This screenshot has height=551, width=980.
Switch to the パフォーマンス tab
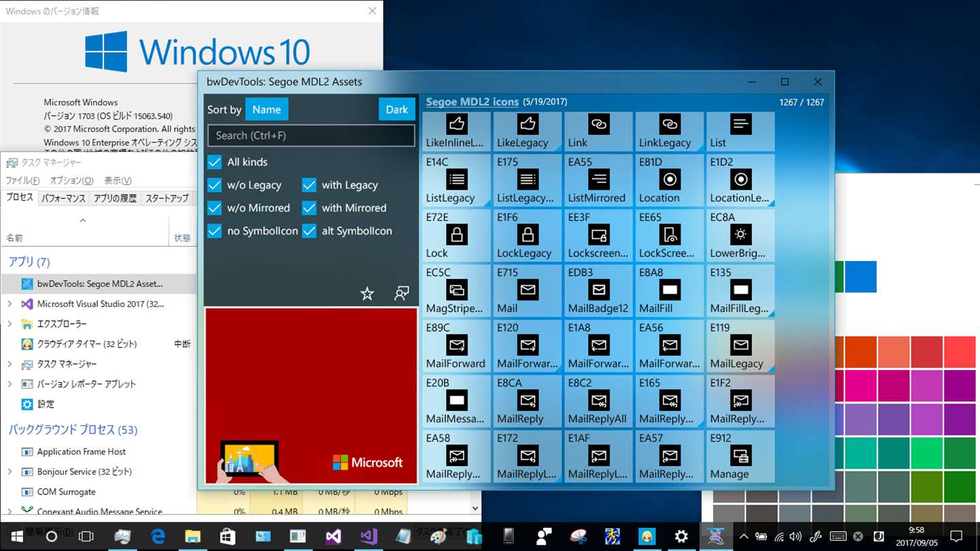[x=63, y=198]
